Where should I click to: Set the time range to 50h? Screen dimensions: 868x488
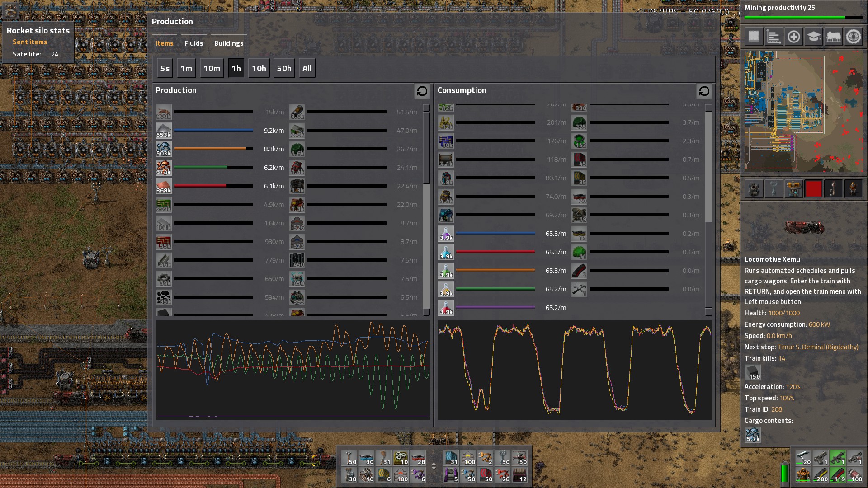(284, 69)
